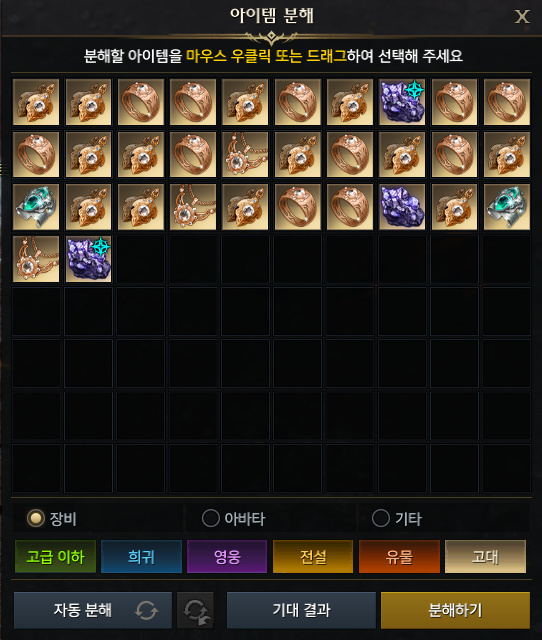Select the purple crystal in the last item row
This screenshot has width=542, height=640.
click(x=88, y=259)
